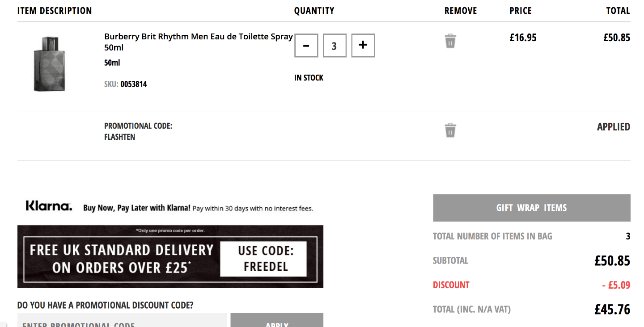The image size is (644, 327).
Task: Delete the FLASHTEN promotional code via trash icon
Action: pos(450,130)
